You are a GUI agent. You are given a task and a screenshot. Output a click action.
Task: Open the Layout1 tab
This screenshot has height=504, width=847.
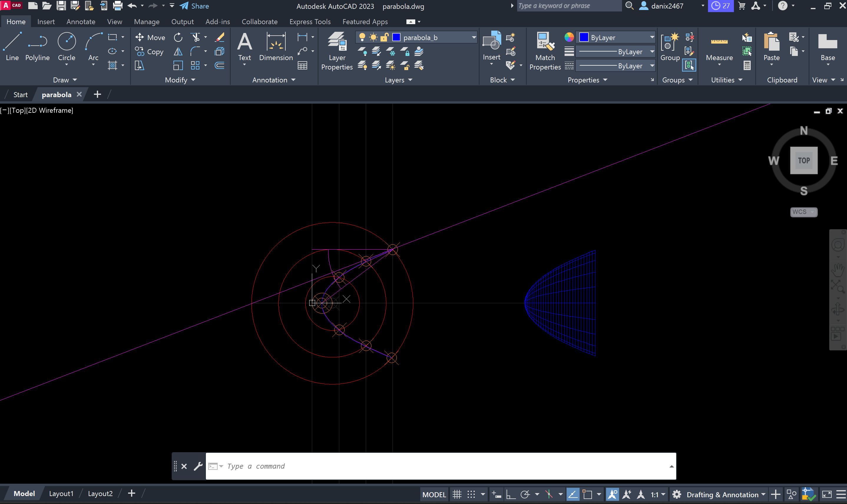(x=61, y=493)
